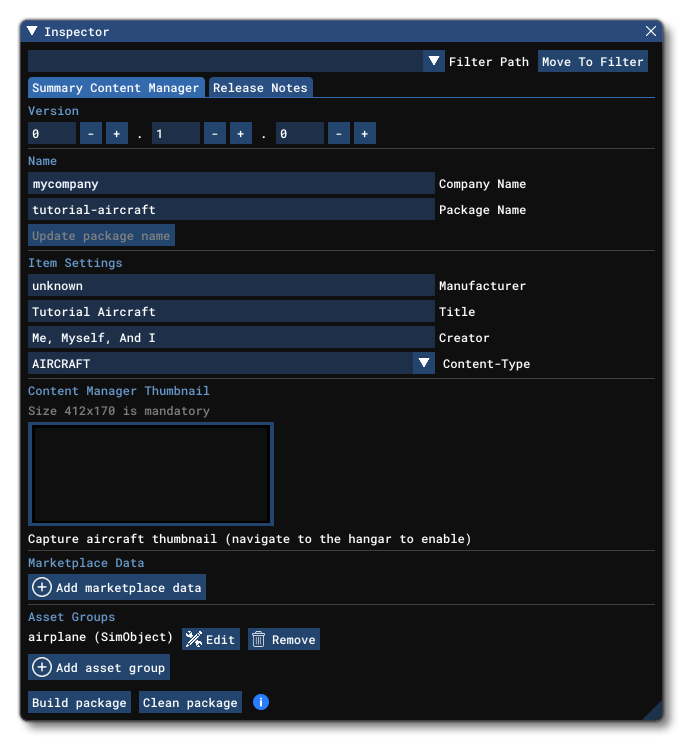Remove the airplane asset group
The height and width of the screenshot is (741, 683).
click(x=284, y=639)
